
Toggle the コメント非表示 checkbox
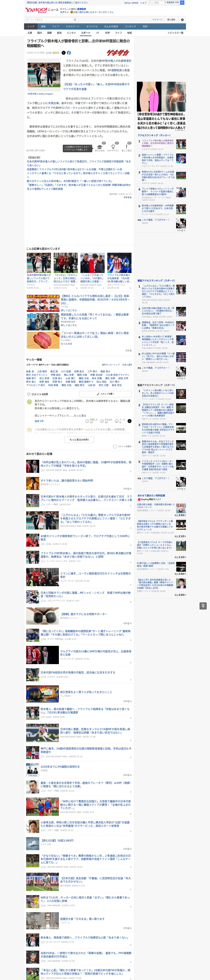click(115, 446)
